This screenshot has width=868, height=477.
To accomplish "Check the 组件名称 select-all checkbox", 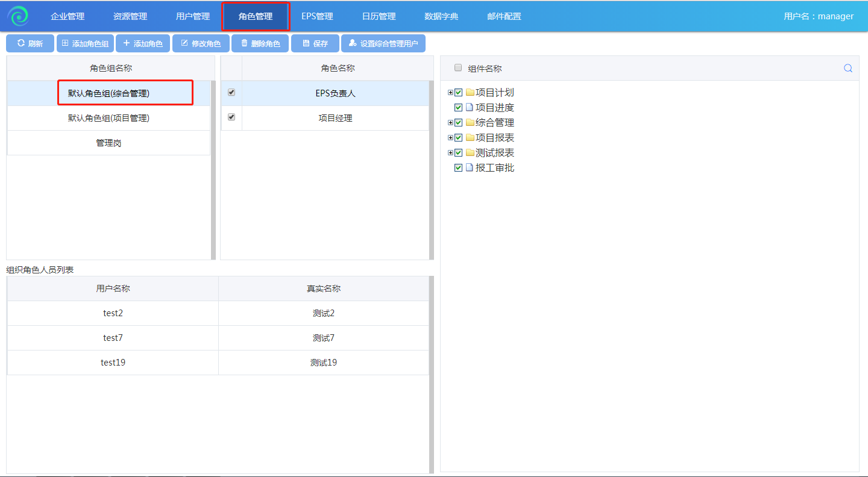I will pos(458,68).
